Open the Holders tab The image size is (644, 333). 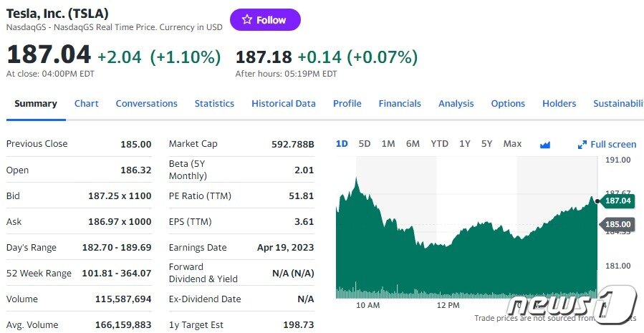point(559,103)
